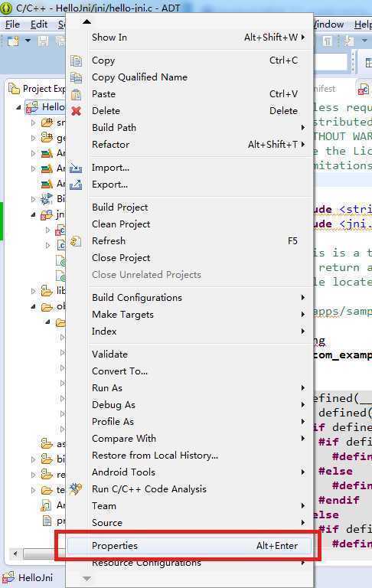Open the File menu

tap(12, 24)
